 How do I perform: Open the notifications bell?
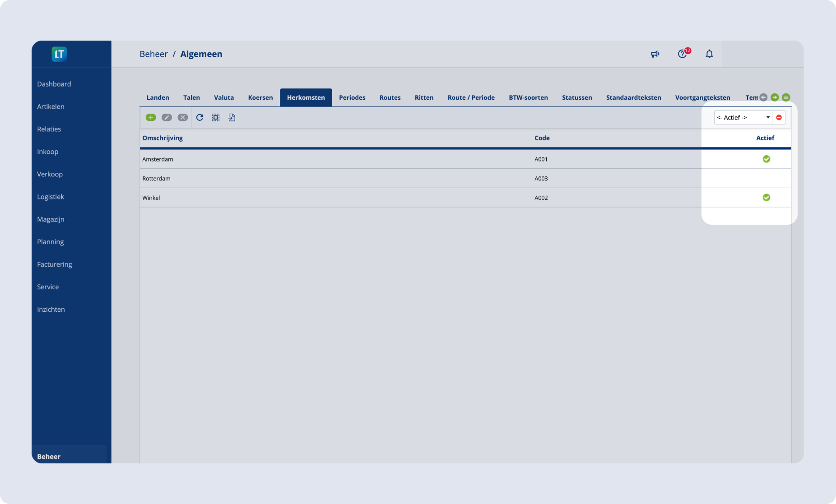pos(709,54)
